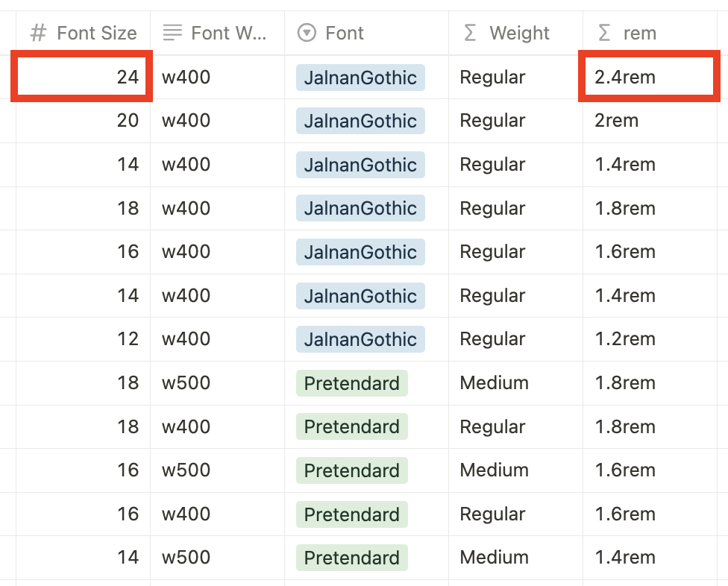Click the sigma icon beside Weight header
Viewport: 728px width, 586px height.
pos(470,33)
